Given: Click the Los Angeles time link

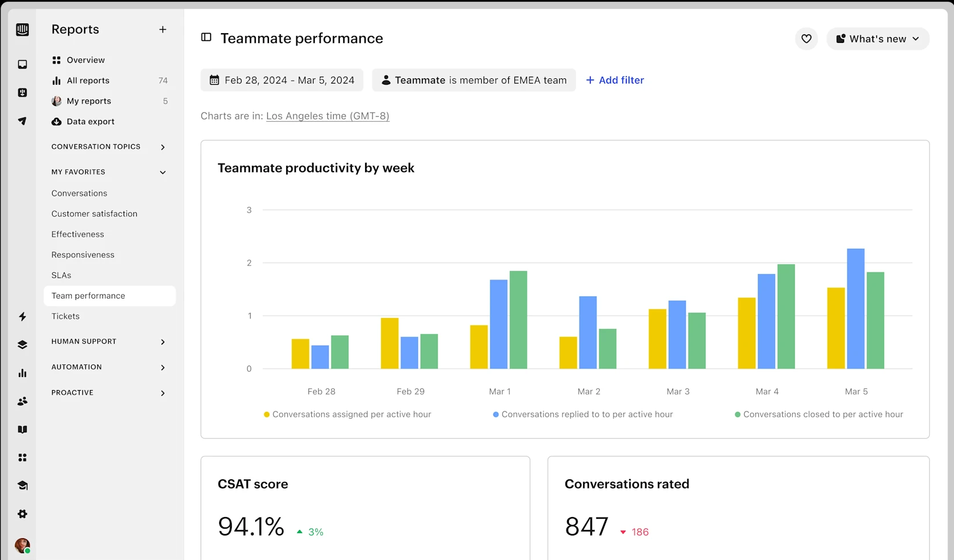Looking at the screenshot, I should click(327, 116).
